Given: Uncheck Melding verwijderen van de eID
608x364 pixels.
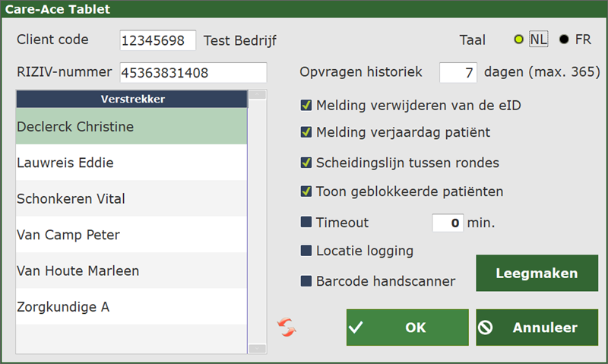Looking at the screenshot, I should coord(306,106).
